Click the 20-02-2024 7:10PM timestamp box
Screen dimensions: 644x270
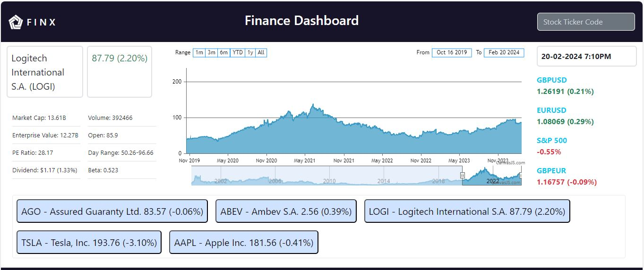(586, 57)
